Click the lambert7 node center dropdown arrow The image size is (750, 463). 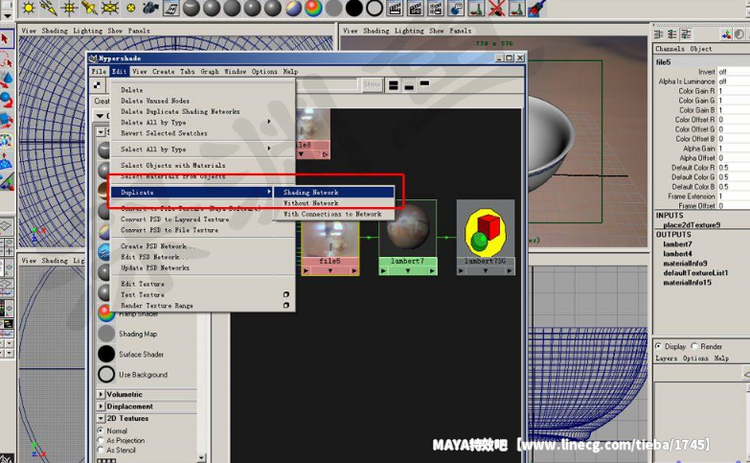tap(408, 271)
